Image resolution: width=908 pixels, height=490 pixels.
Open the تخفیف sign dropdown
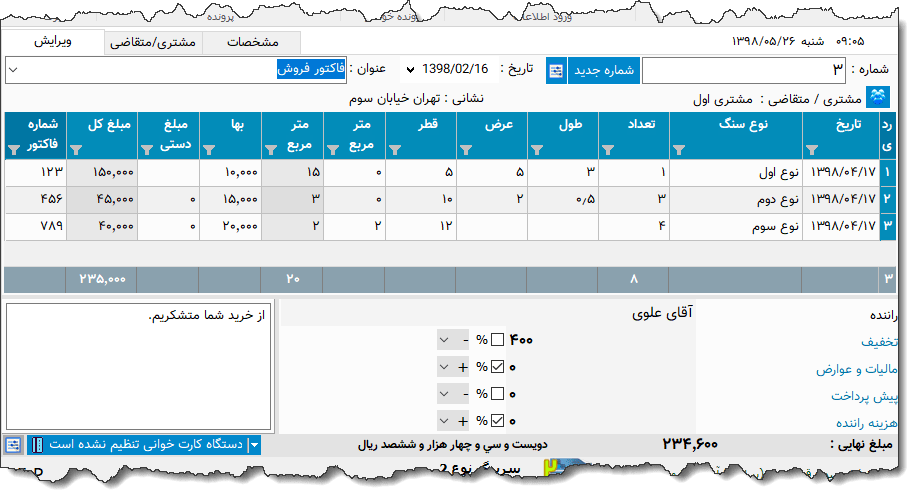click(444, 339)
